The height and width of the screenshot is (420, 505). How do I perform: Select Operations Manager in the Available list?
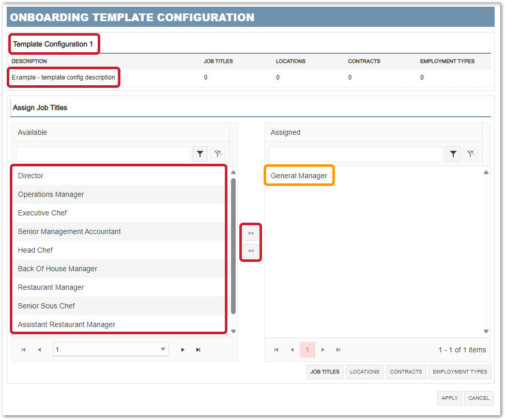click(51, 194)
